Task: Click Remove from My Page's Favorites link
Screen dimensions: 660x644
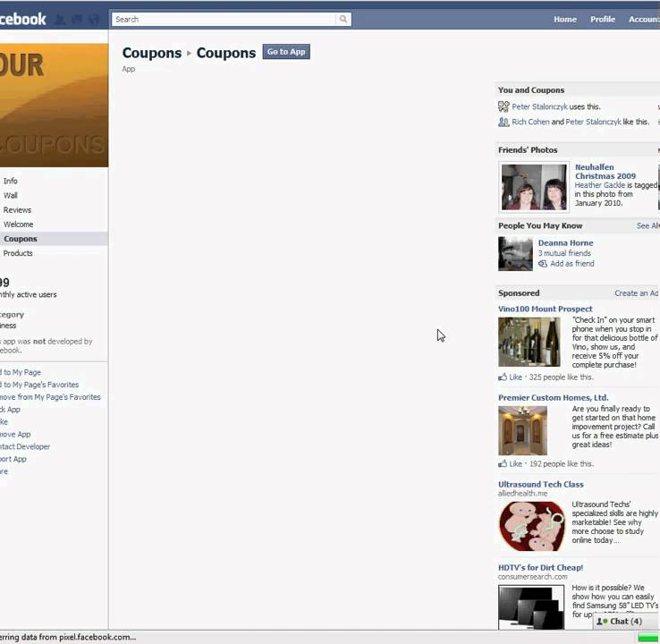Action: [50, 397]
